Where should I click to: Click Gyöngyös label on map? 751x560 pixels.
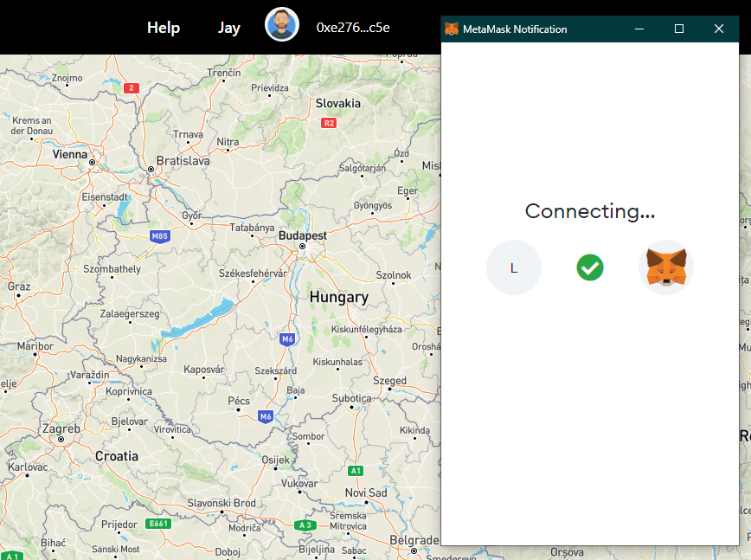[x=373, y=205]
